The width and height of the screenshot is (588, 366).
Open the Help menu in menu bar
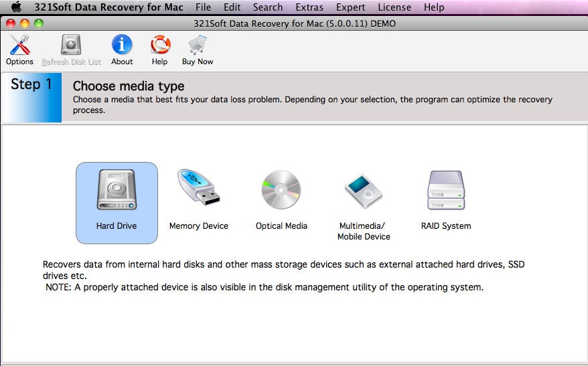434,7
